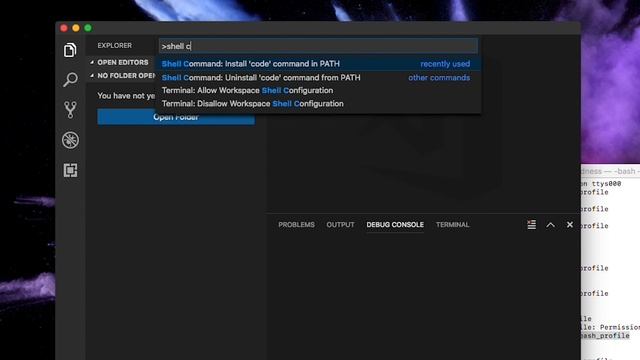Switch to the Output tab

pos(340,225)
